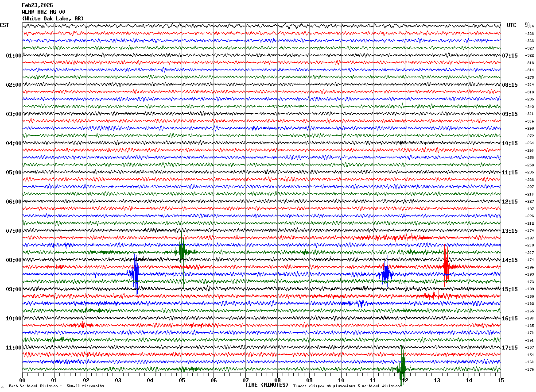Select the 06:00 CST time label

[14, 202]
